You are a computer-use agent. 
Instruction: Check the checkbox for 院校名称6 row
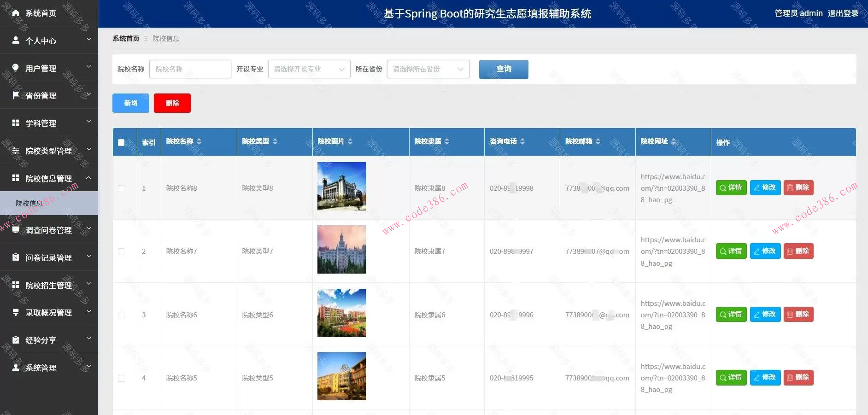click(x=122, y=315)
